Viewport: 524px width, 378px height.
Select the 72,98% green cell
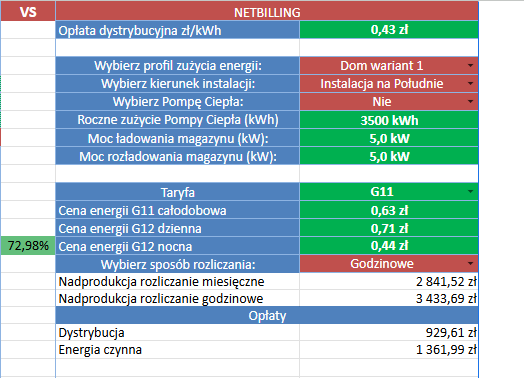coord(28,246)
